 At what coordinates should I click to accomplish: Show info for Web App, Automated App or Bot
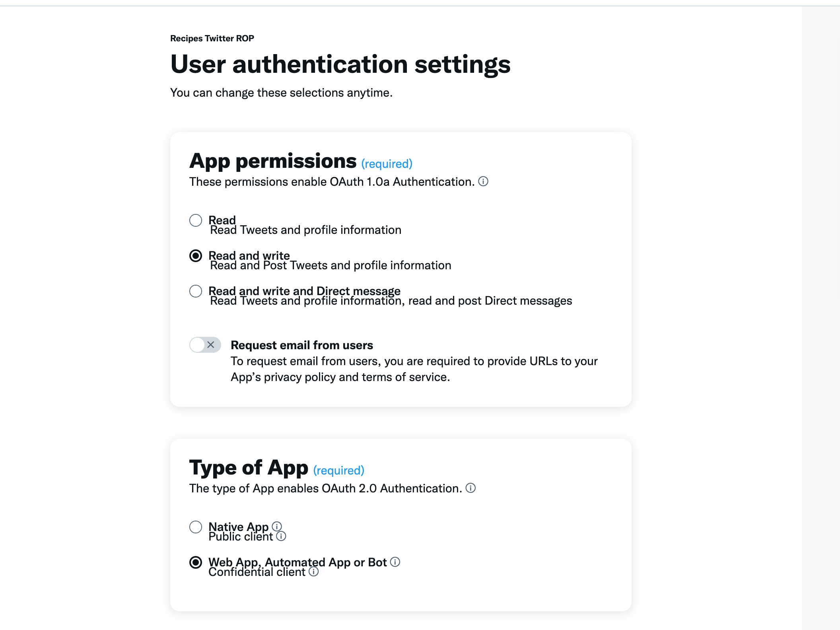pyautogui.click(x=395, y=562)
